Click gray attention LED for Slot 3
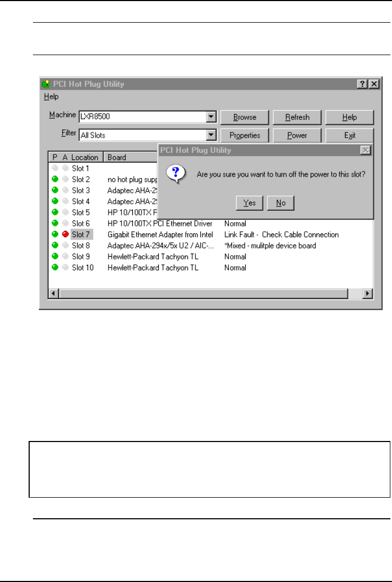Viewport: 392px width, 582px height. [66, 190]
